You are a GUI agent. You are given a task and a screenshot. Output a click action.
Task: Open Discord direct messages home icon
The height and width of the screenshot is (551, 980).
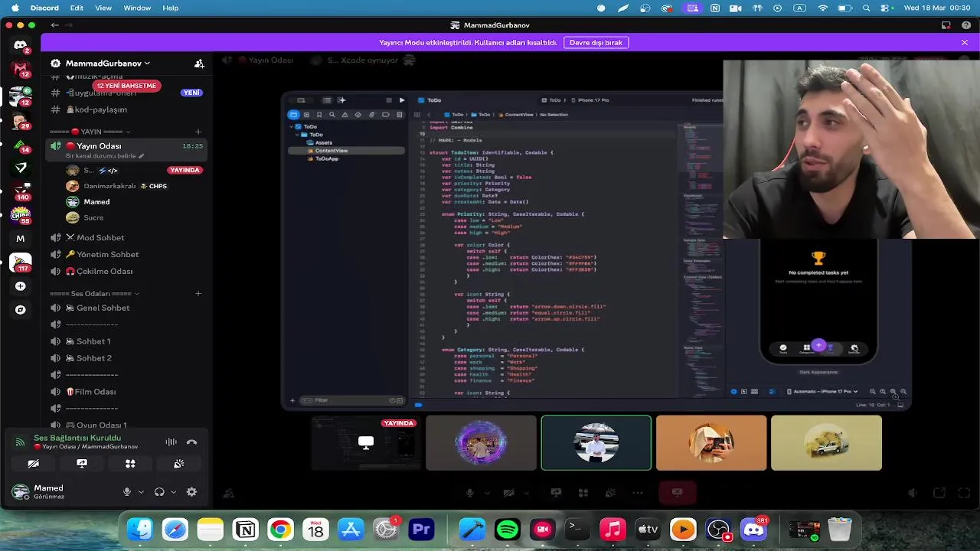(21, 46)
